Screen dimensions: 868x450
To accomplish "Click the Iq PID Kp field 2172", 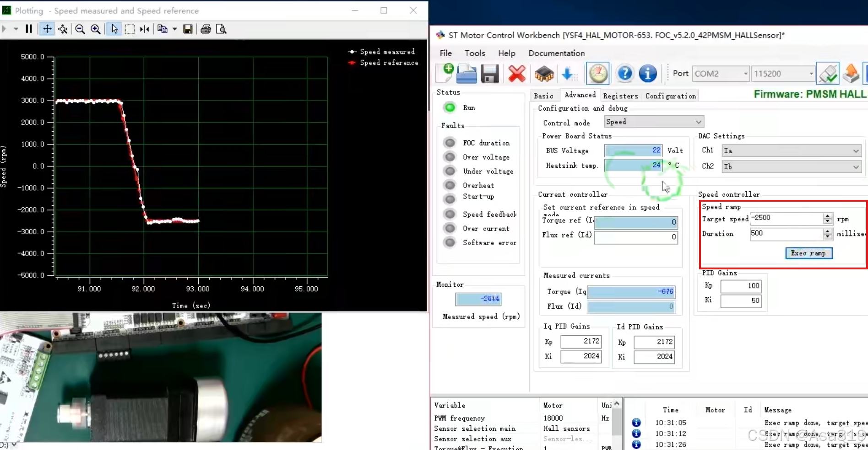I will pos(580,341).
